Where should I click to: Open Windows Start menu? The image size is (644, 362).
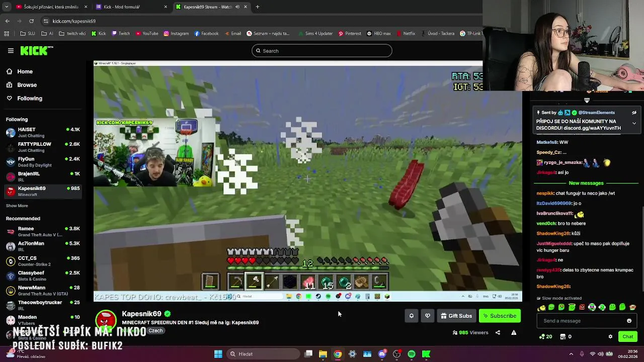(x=218, y=354)
